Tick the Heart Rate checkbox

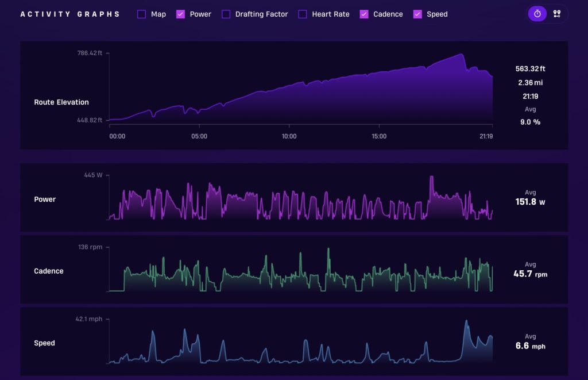tap(303, 14)
